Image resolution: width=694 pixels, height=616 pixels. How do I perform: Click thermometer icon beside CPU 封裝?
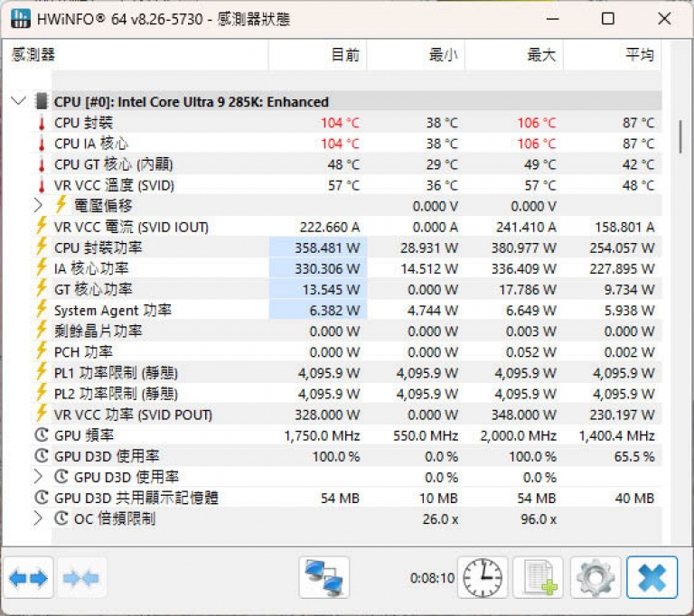(x=42, y=123)
